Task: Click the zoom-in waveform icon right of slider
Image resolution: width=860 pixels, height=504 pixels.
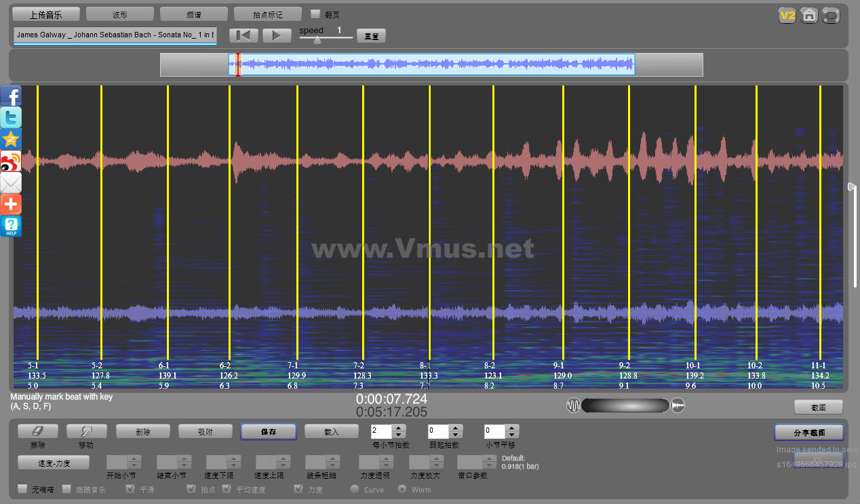Action: click(x=678, y=406)
